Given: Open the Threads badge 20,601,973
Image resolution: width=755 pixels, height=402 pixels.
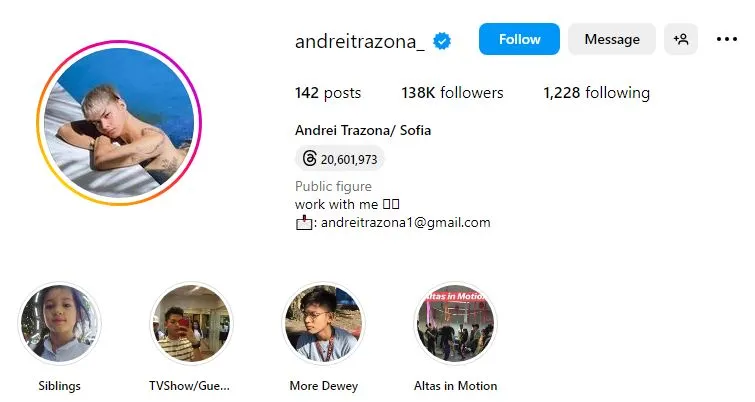Looking at the screenshot, I should pyautogui.click(x=339, y=159).
